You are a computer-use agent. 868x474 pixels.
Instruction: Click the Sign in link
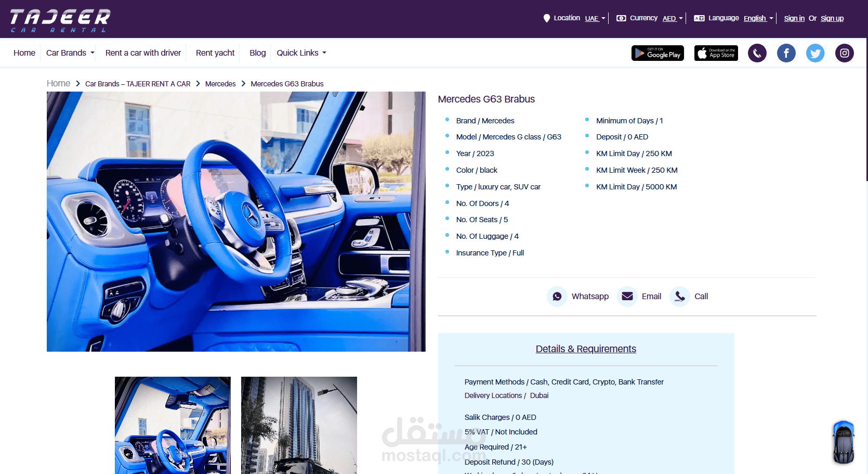794,18
